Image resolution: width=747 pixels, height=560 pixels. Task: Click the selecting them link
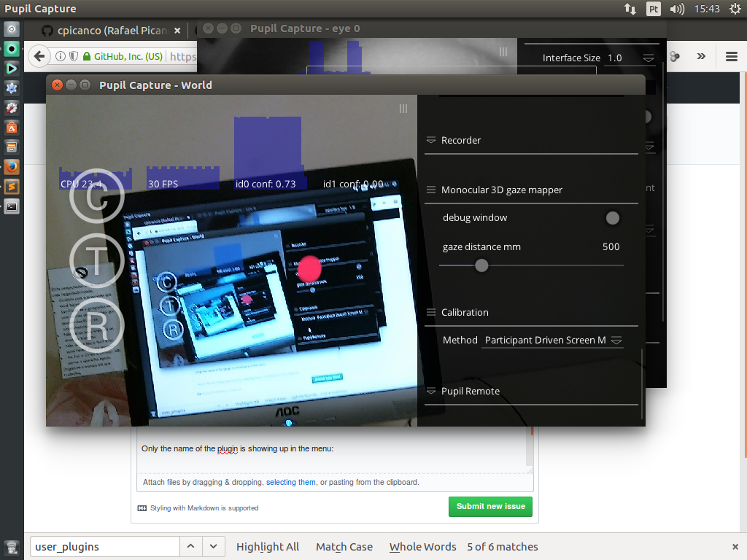pos(290,482)
